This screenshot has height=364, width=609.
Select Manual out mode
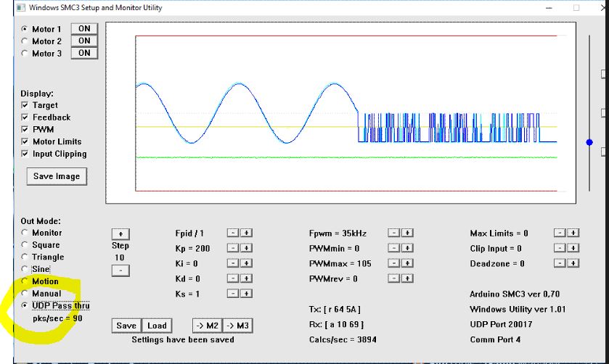tap(25, 293)
